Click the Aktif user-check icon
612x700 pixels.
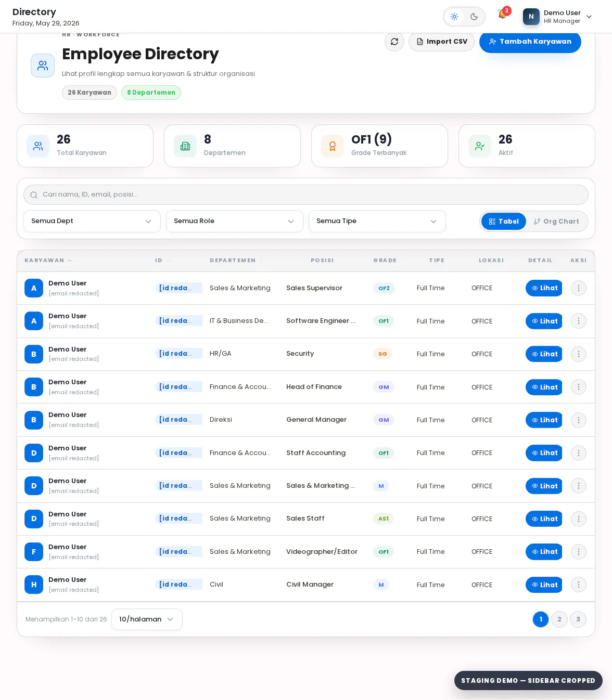tap(480, 146)
